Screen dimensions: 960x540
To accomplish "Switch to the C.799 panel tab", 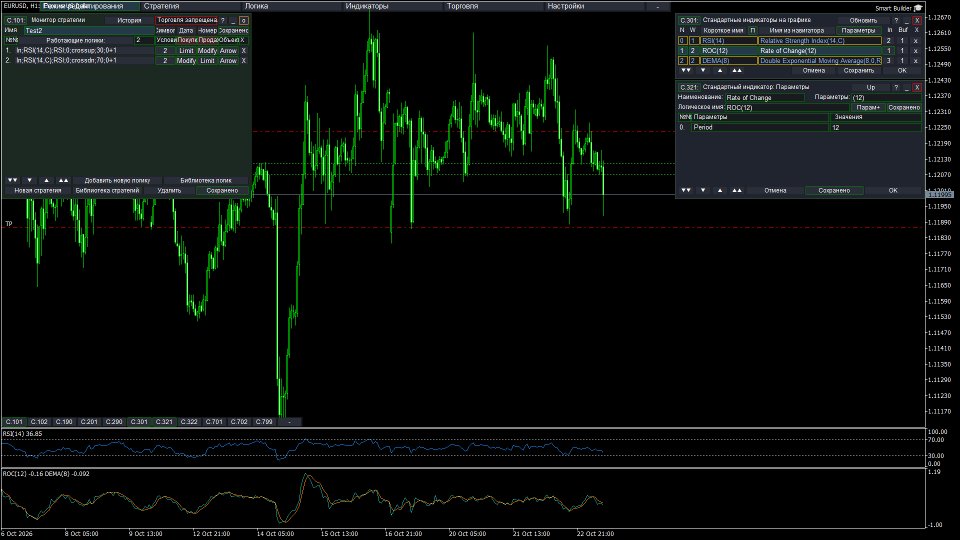I will [264, 422].
